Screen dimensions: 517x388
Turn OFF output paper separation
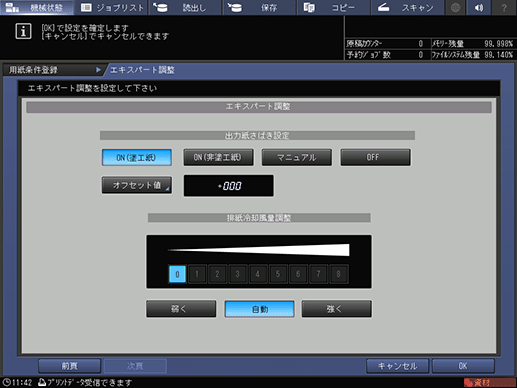[x=375, y=157]
